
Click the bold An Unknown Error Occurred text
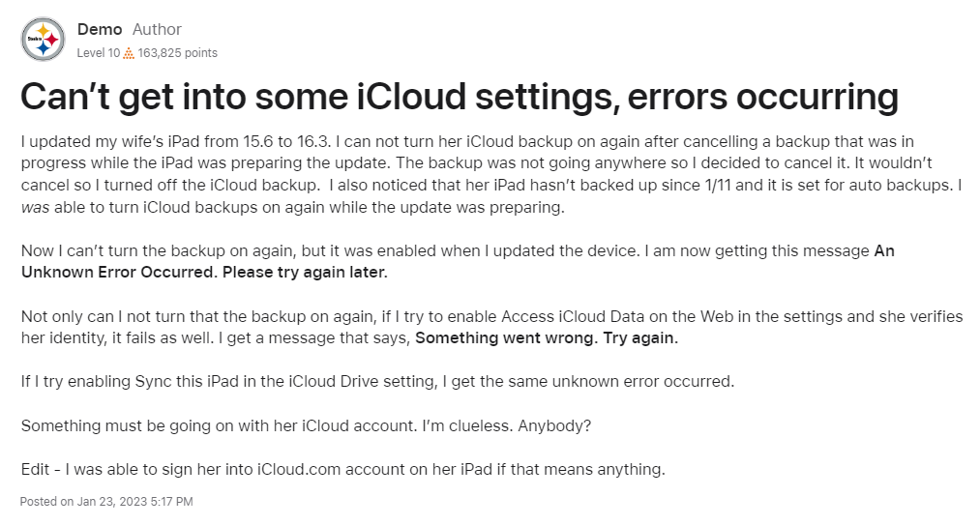pos(458,261)
